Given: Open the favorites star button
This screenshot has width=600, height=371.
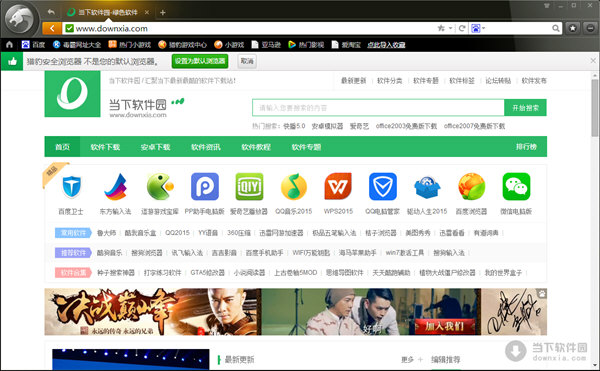Looking at the screenshot, I should [572, 28].
